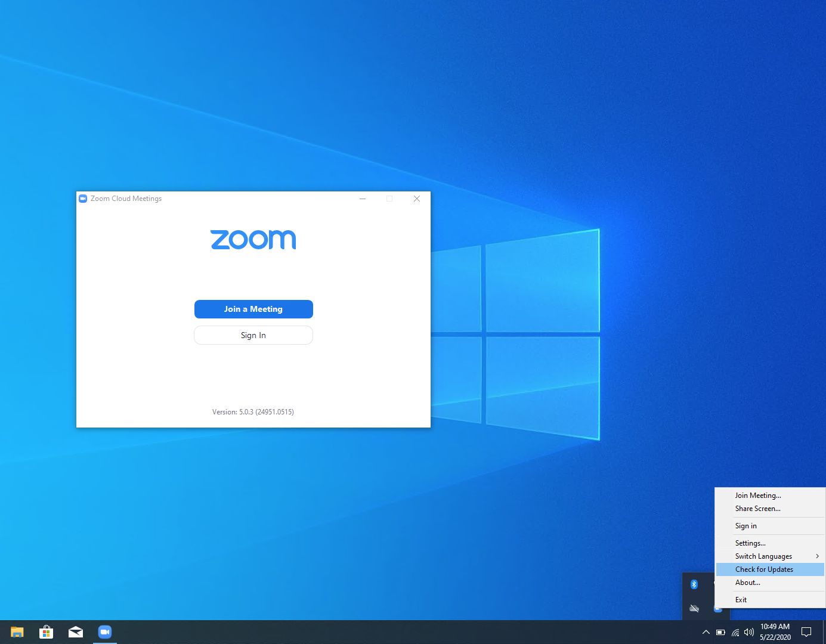Select Check for Updates menu entry
826x644 pixels.
coord(770,569)
